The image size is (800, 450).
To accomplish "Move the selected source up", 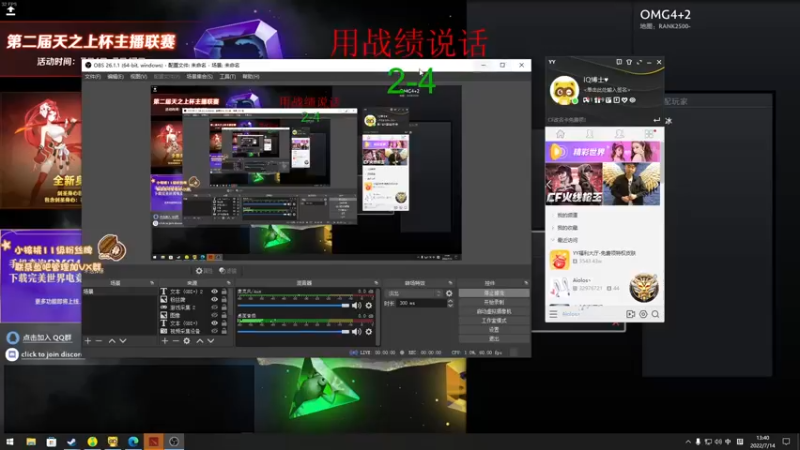I will click(199, 341).
